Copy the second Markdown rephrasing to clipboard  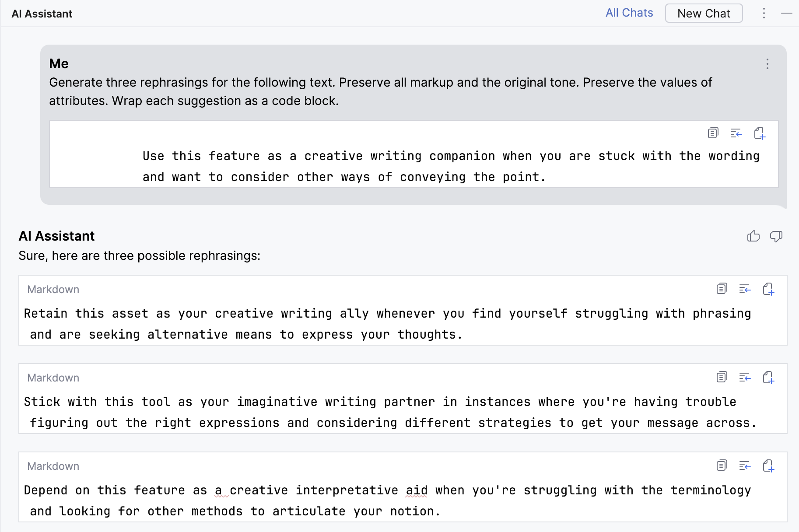tap(722, 377)
